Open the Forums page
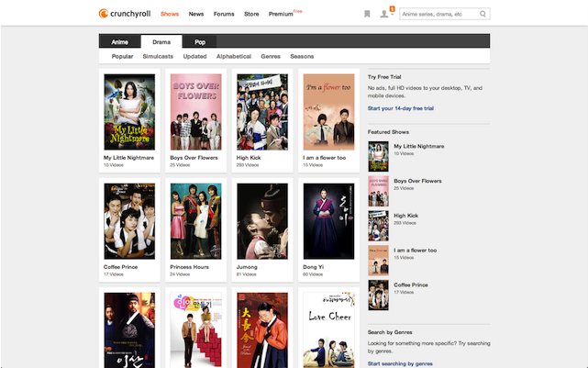This screenshot has height=368, width=588. coord(224,14)
